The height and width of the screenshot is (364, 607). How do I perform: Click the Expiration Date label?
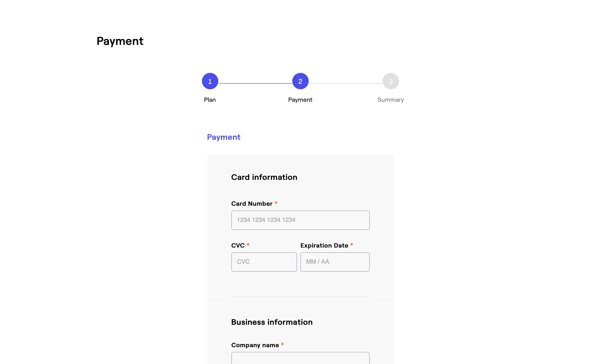(x=324, y=246)
